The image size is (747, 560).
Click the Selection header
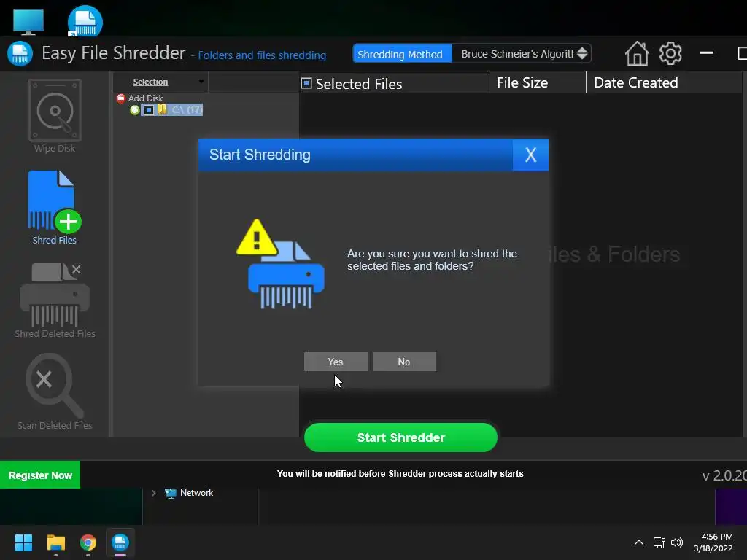(150, 82)
